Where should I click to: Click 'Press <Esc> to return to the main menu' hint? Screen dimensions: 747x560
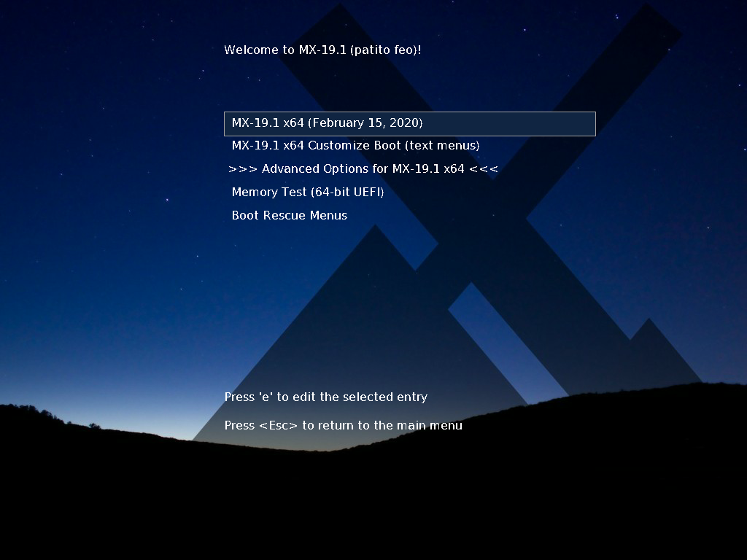click(343, 425)
